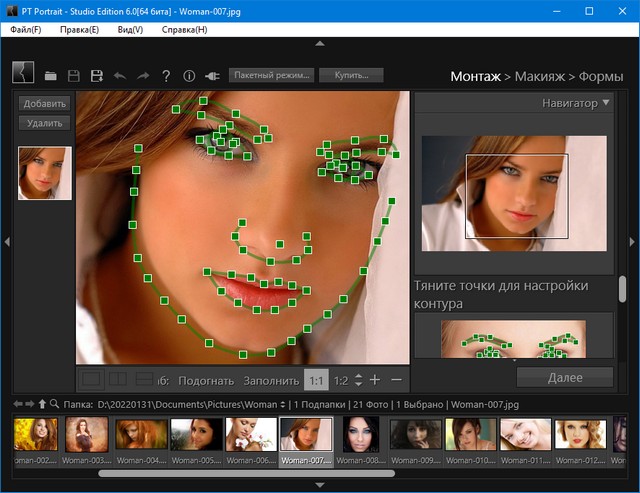
Task: Collapse the Навигатор panel arrow
Action: point(606,102)
